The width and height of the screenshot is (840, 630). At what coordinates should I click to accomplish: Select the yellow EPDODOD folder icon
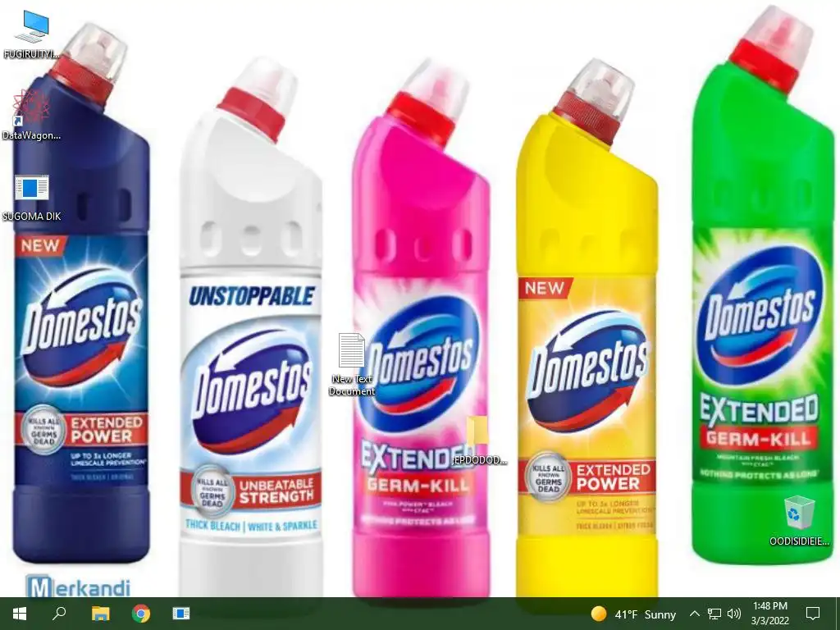coord(477,431)
